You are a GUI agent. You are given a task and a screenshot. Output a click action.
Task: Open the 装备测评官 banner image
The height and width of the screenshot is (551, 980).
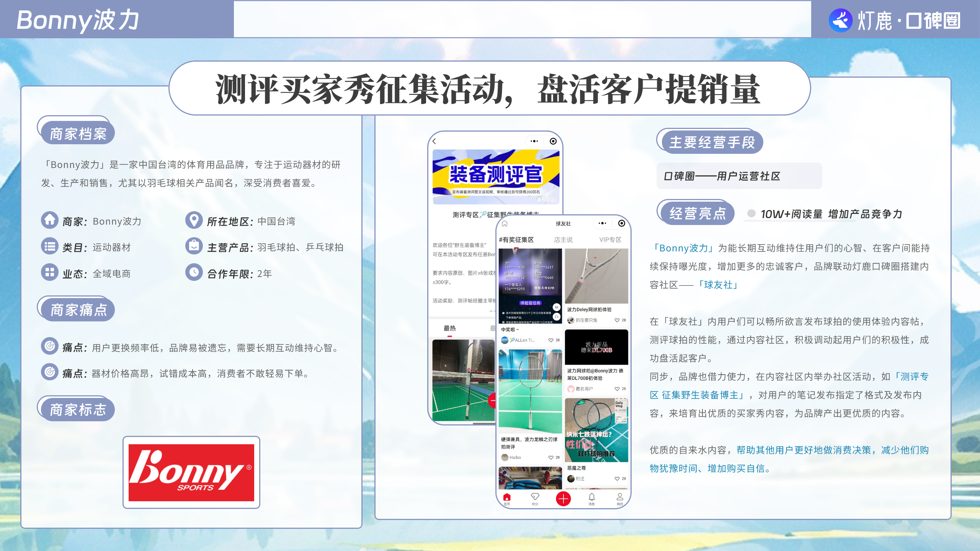(x=496, y=176)
